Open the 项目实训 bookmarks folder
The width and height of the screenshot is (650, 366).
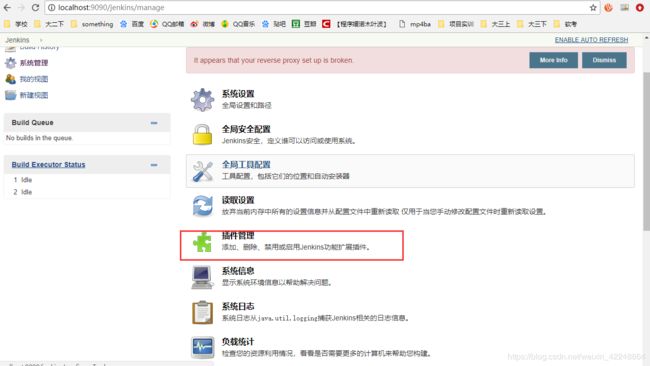point(456,24)
